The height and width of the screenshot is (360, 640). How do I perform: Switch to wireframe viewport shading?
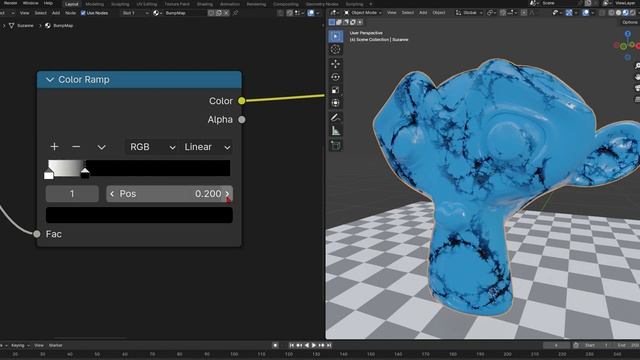click(x=611, y=13)
